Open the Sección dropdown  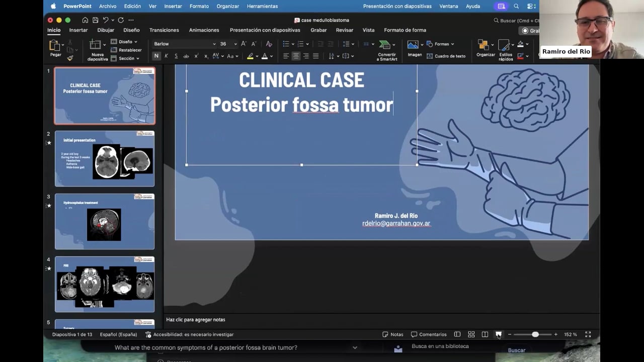125,58
